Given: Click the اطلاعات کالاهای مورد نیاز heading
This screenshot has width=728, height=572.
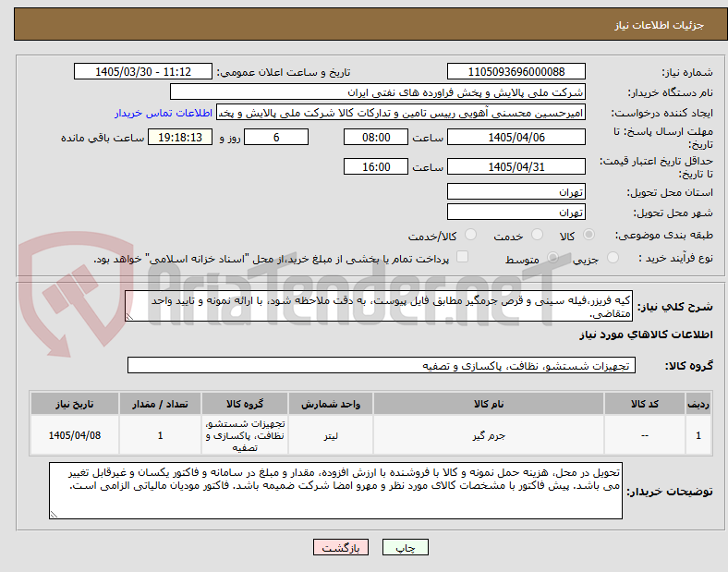Looking at the screenshot, I should coord(646,335).
